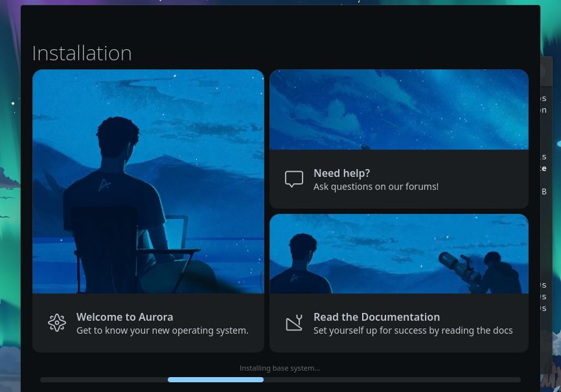Click the night sky clouds banner image
The width and height of the screenshot is (561, 392).
point(399,110)
